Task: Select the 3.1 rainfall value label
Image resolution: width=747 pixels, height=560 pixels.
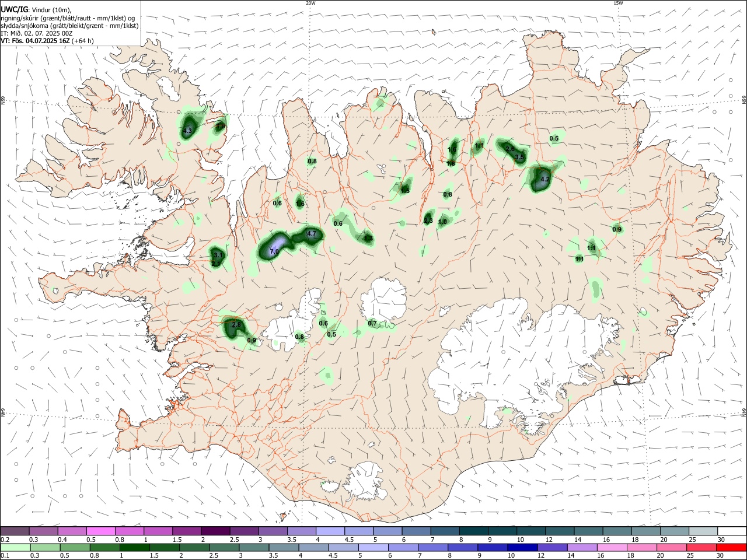Action: pos(218,256)
